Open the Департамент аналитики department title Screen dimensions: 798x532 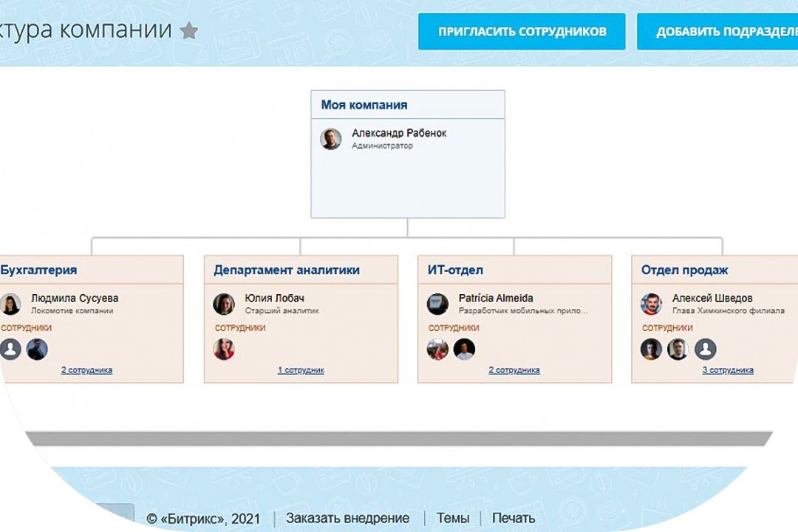(287, 270)
